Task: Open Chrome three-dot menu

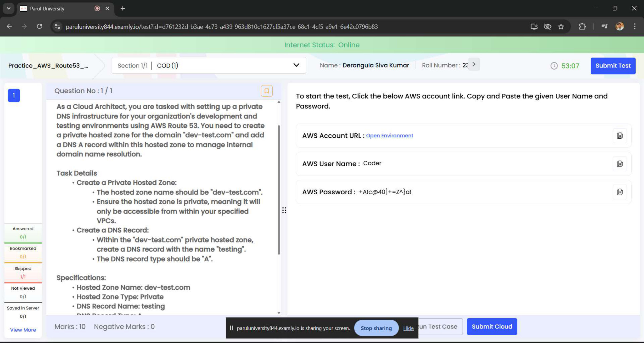Action: pos(635,27)
